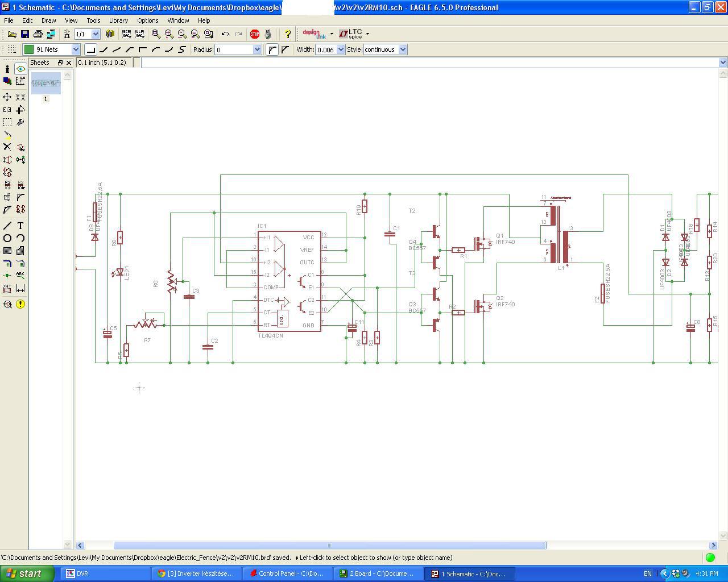Click the red STOP command icon

point(254,34)
